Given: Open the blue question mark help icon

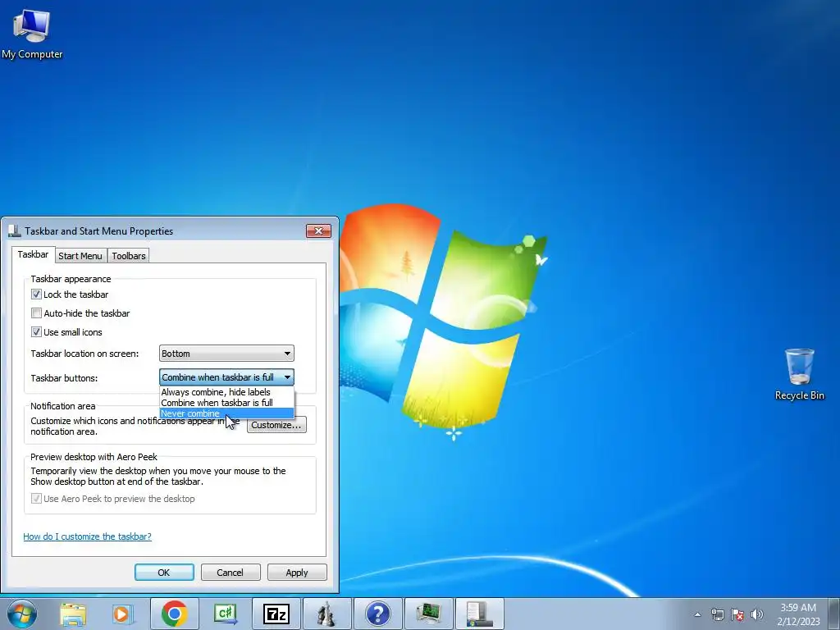Looking at the screenshot, I should [x=377, y=614].
